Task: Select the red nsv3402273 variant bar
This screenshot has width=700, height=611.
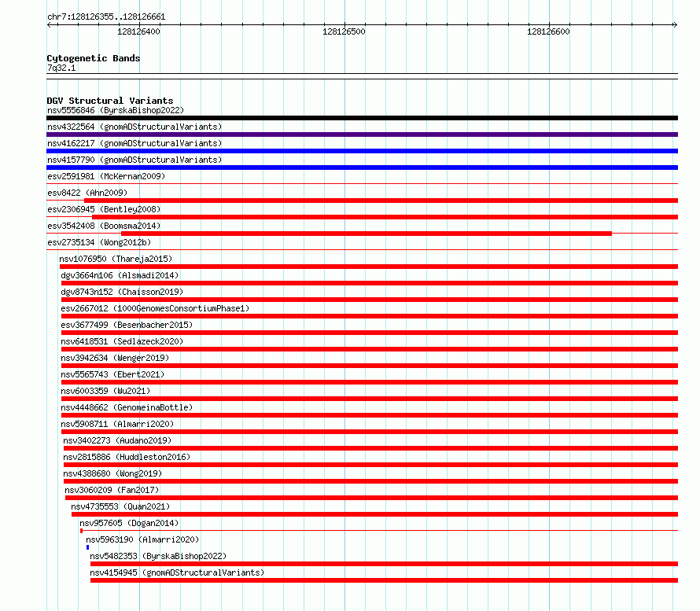Action: click(x=370, y=448)
